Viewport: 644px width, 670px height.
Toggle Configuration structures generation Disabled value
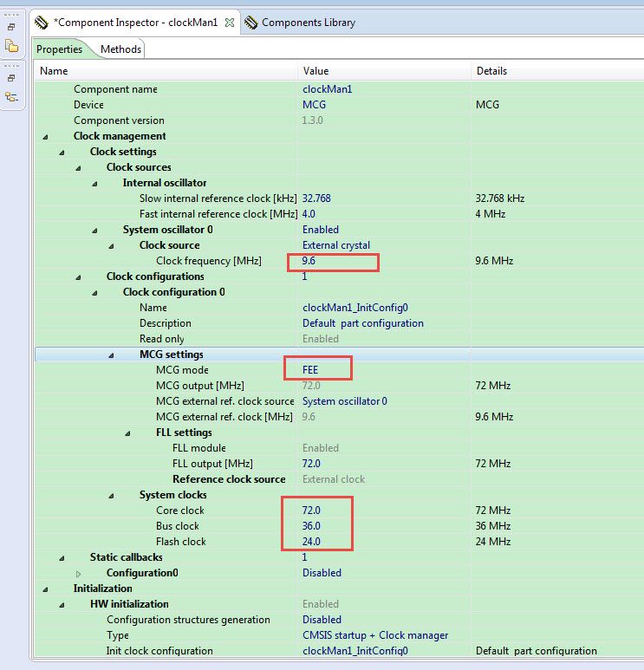(x=322, y=619)
